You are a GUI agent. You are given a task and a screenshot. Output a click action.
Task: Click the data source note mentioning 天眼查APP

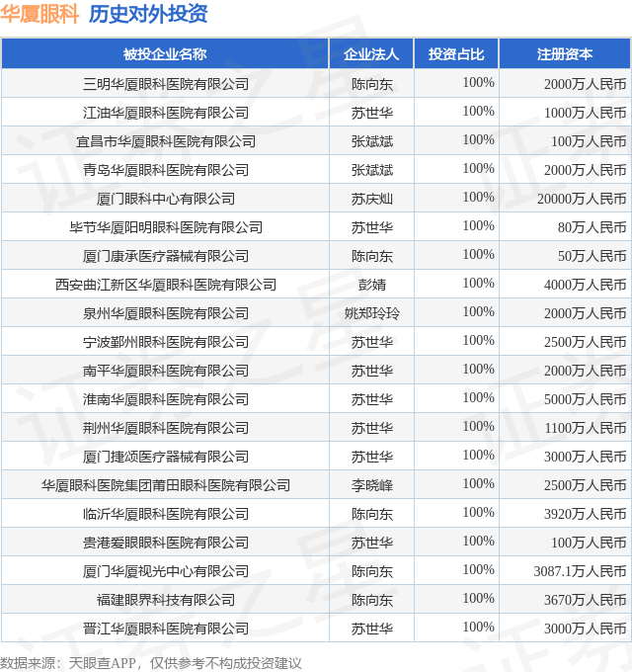pyautogui.click(x=151, y=663)
